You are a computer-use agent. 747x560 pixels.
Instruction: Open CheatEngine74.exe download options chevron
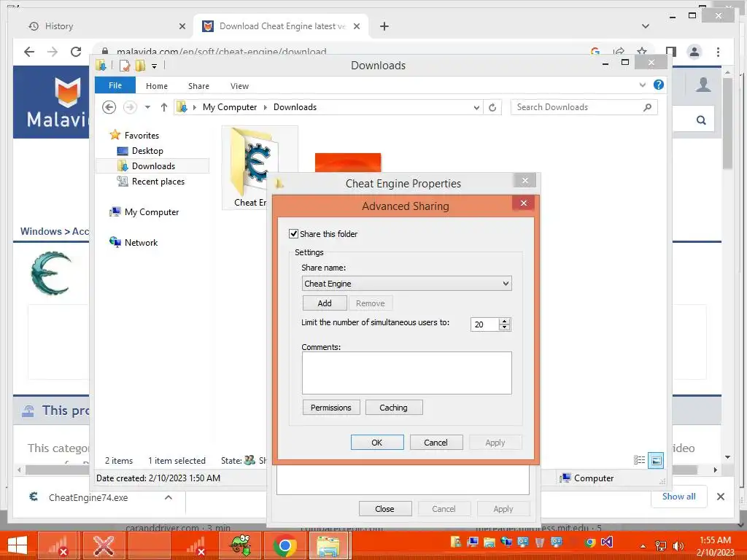point(169,497)
